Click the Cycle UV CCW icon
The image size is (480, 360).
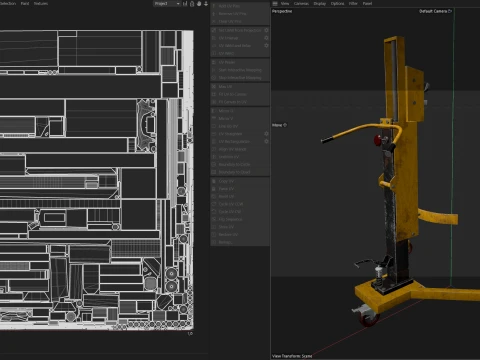[x=214, y=204]
